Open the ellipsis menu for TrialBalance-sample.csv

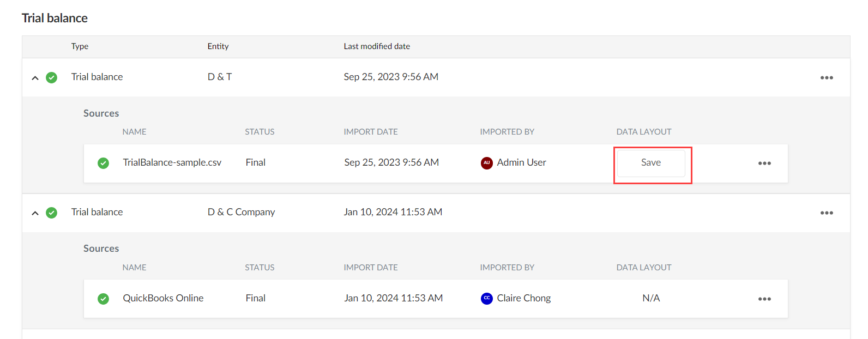[764, 163]
